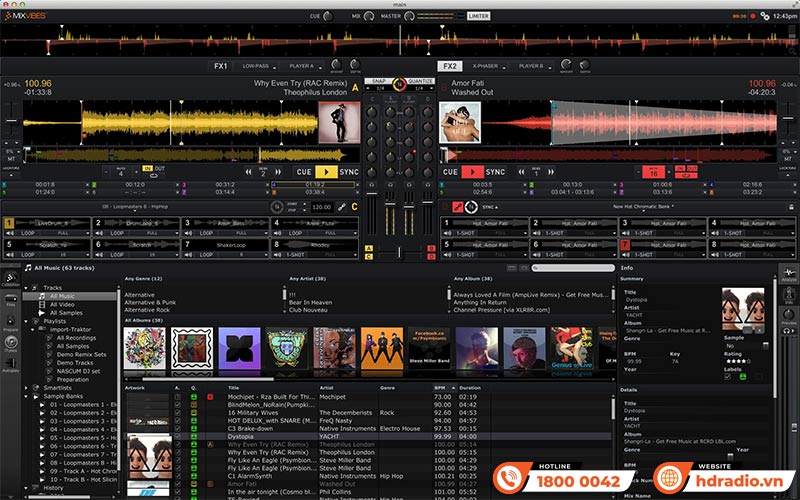Screen dimensions: 800x500
Task: Open the Autoplay sidebar icon
Action: pos(10,364)
